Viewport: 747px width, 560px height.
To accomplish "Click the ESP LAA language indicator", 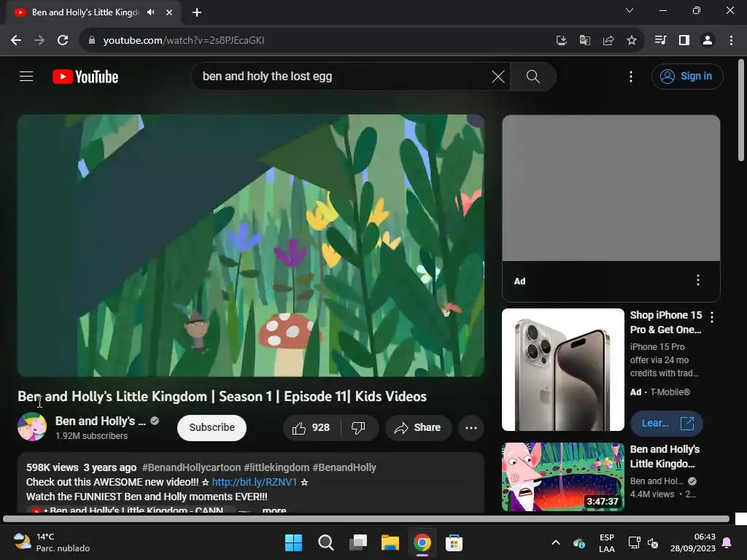I will (606, 542).
